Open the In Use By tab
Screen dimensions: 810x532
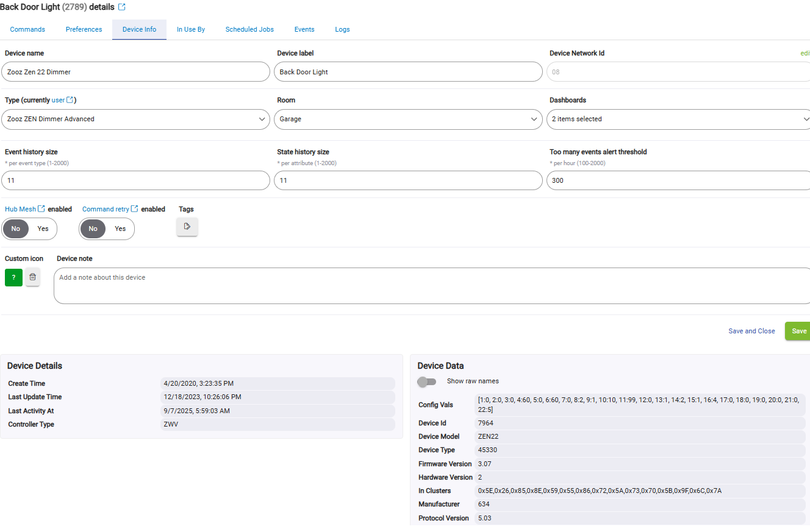[191, 29]
